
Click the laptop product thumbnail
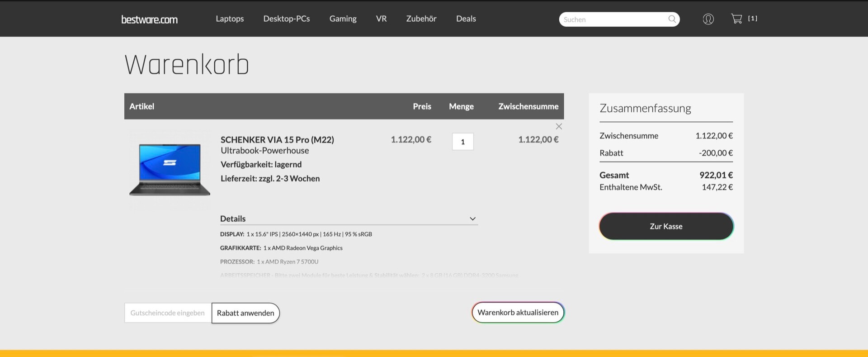(170, 170)
